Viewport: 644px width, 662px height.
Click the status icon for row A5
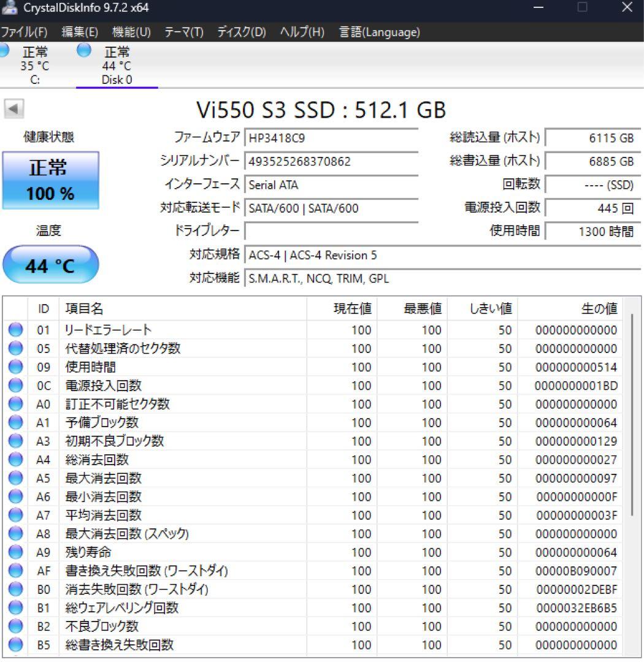tap(15, 478)
